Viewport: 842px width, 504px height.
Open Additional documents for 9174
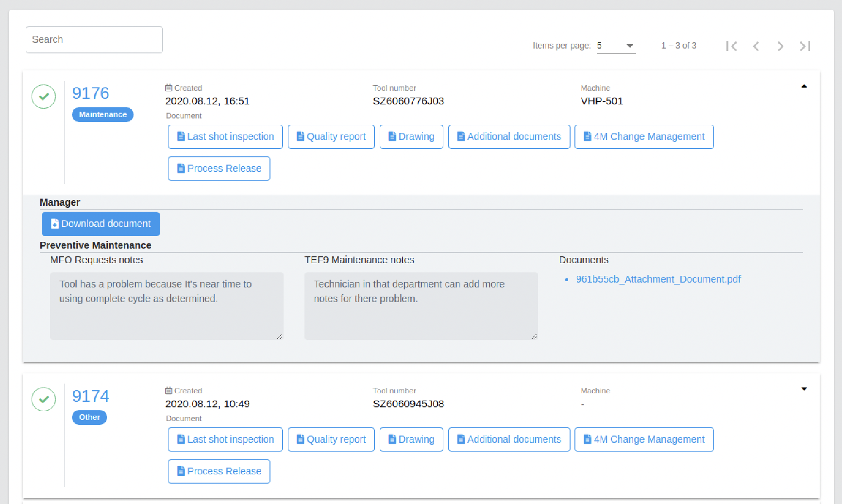(x=509, y=439)
